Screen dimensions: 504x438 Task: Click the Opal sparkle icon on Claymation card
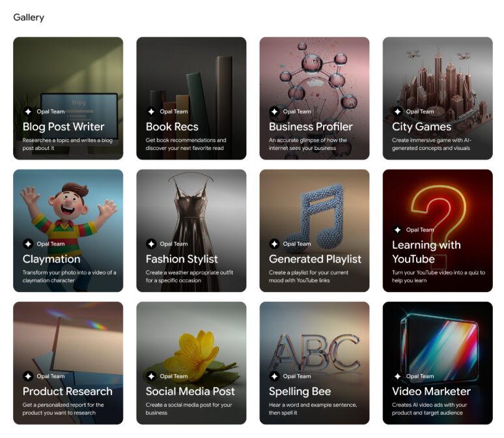(28, 244)
